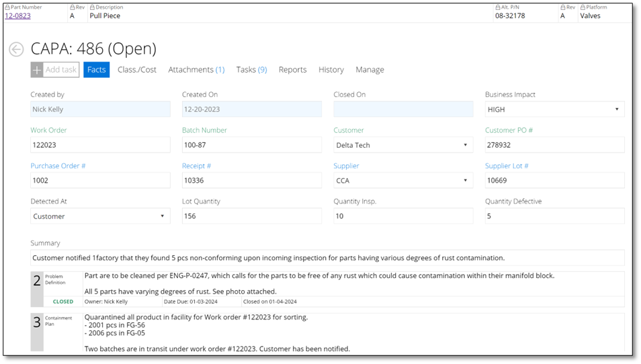Click the Alt. P/N value 08-32178

coord(510,16)
